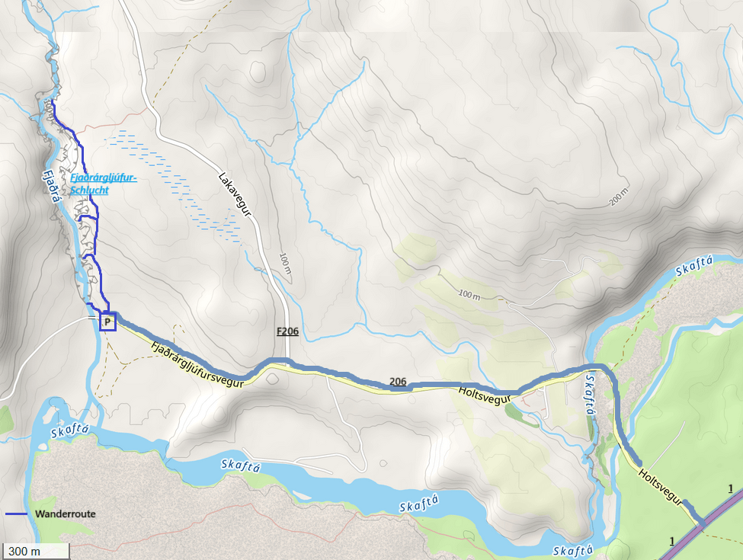Click the hiking route's northern end point
The width and height of the screenshot is (743, 560).
52,102
